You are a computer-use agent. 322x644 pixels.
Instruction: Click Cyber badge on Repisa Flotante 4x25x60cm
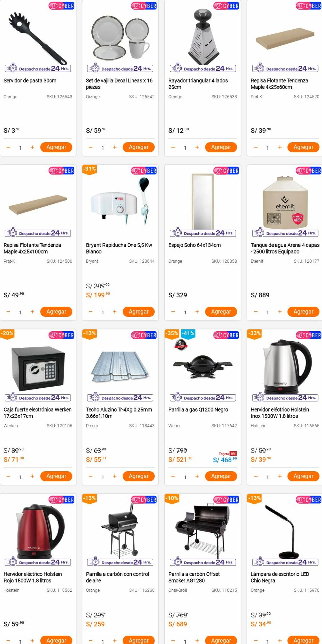pos(308,6)
